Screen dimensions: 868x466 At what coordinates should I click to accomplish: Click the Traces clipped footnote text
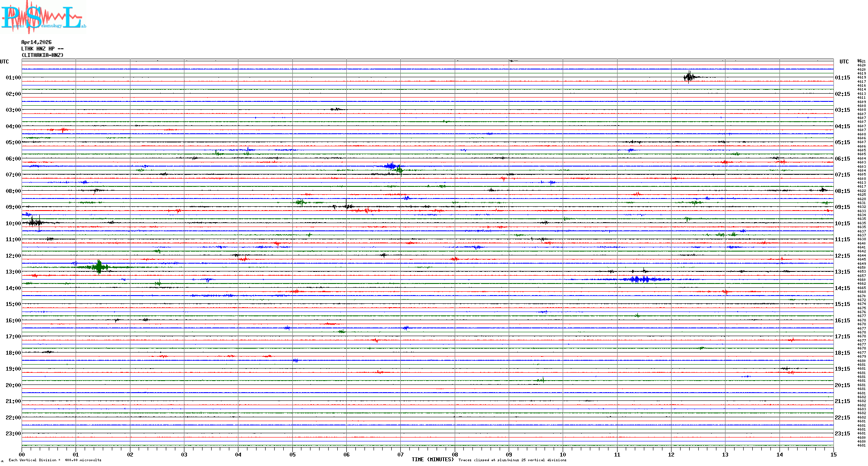click(512, 460)
